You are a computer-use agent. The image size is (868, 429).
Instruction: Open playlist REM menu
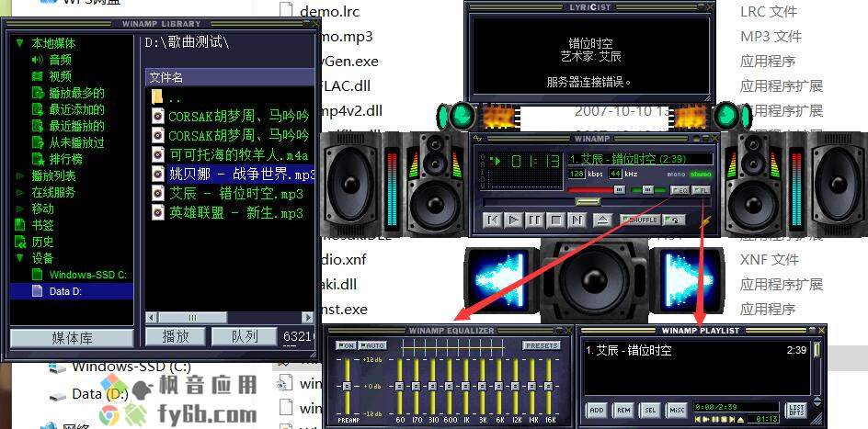point(622,411)
